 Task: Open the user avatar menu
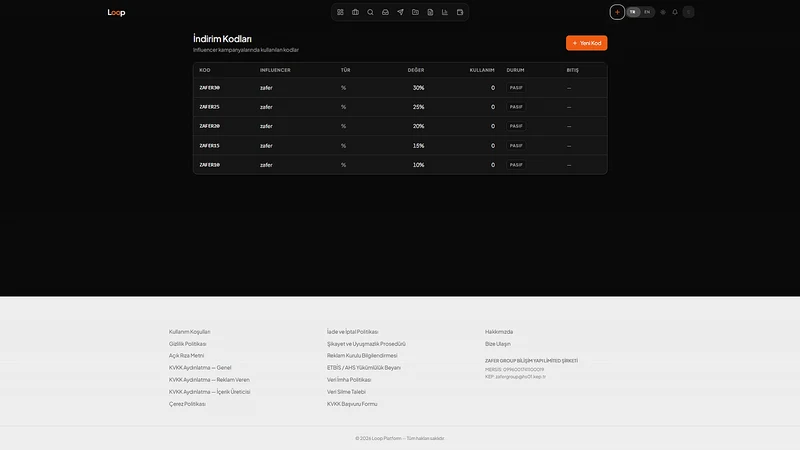pyautogui.click(x=688, y=12)
